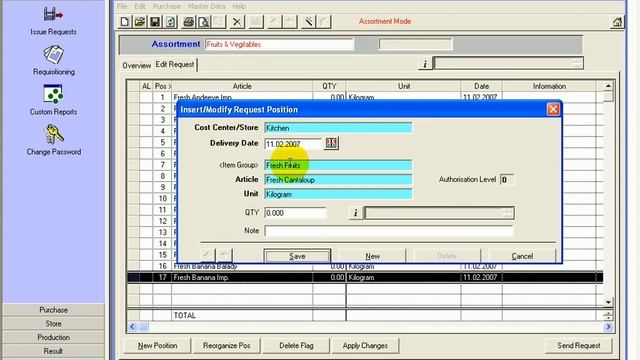Click the info button next to QTY
Screen dimensions: 640x360
point(356,213)
